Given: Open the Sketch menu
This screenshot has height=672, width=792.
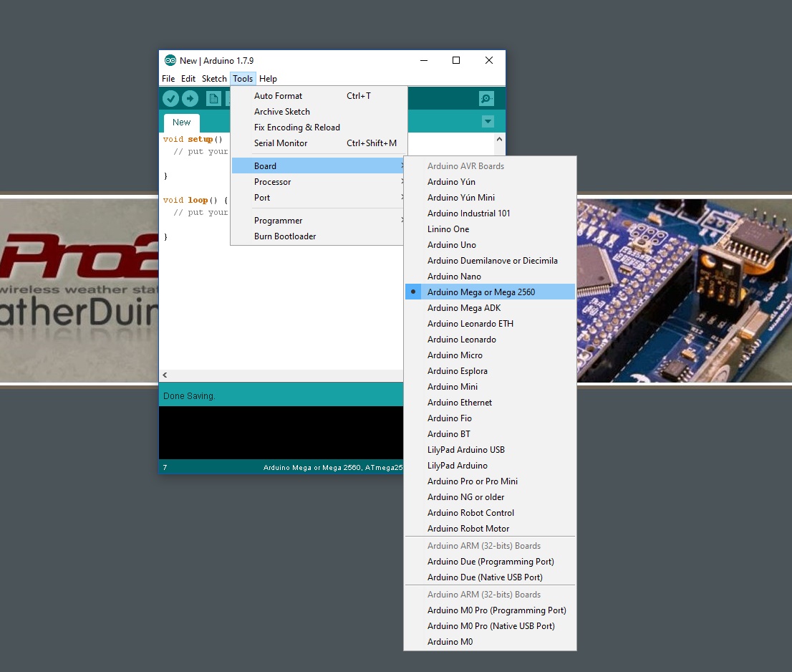Looking at the screenshot, I should pyautogui.click(x=213, y=79).
